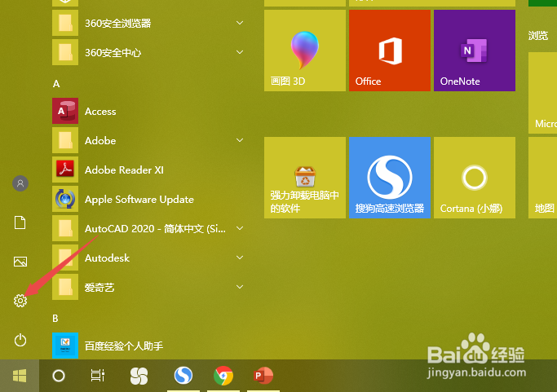557x392 pixels.
Task: Open Sogou browser from taskbar
Action: coord(183,376)
